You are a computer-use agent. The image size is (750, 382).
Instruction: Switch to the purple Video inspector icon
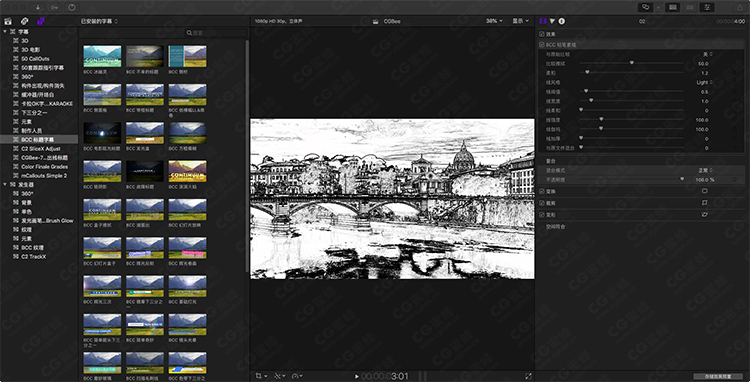click(543, 21)
